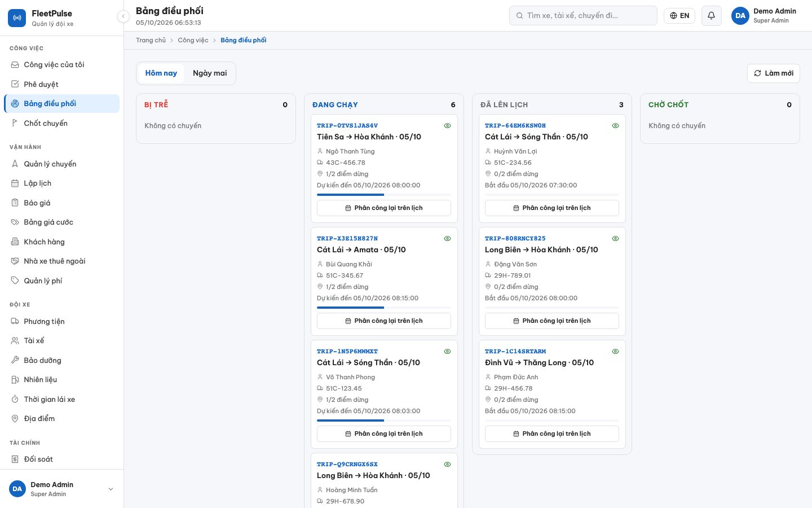Click the Phương tiện truck icon

coord(15,321)
